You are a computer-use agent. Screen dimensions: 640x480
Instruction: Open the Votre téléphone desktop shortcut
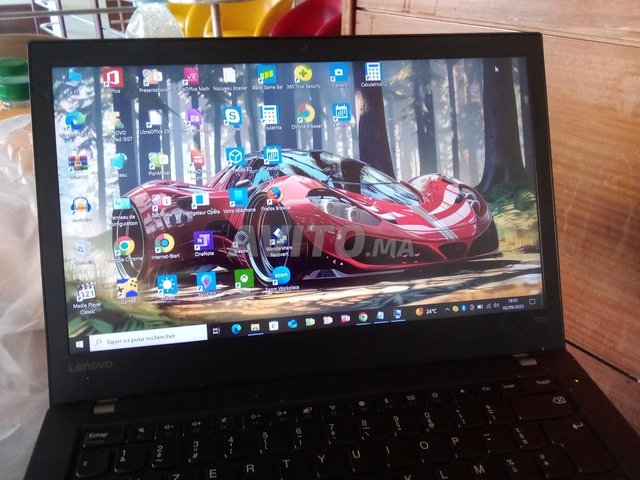pyautogui.click(x=239, y=200)
